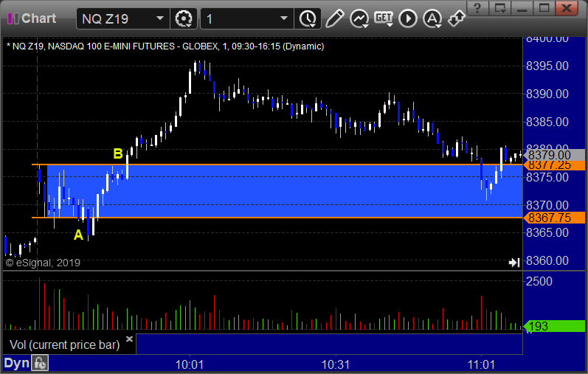Image resolution: width=588 pixels, height=374 pixels.
Task: Click the GET tools menu icon
Action: (384, 18)
